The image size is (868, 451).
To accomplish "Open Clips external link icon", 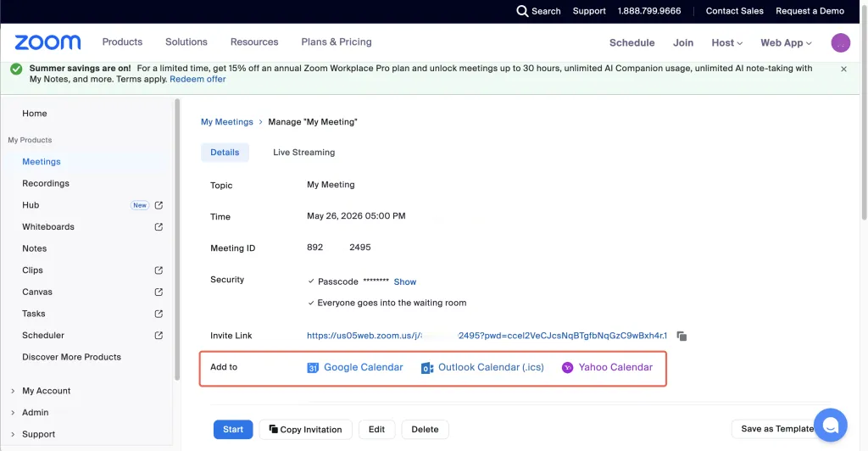I will (159, 270).
